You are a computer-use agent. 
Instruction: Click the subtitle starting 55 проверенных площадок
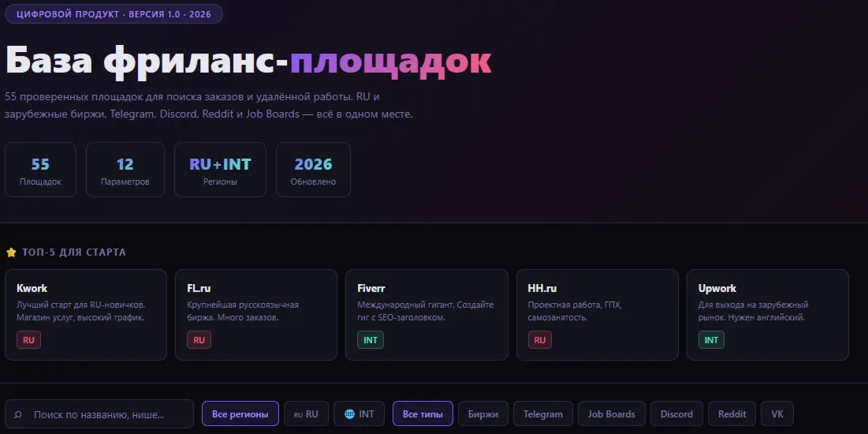click(209, 105)
